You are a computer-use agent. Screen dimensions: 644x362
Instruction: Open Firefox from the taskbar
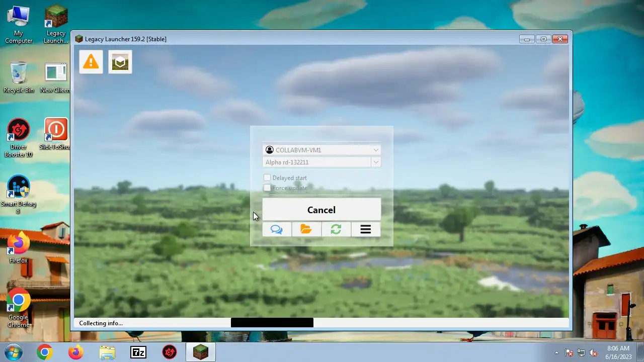(76, 352)
